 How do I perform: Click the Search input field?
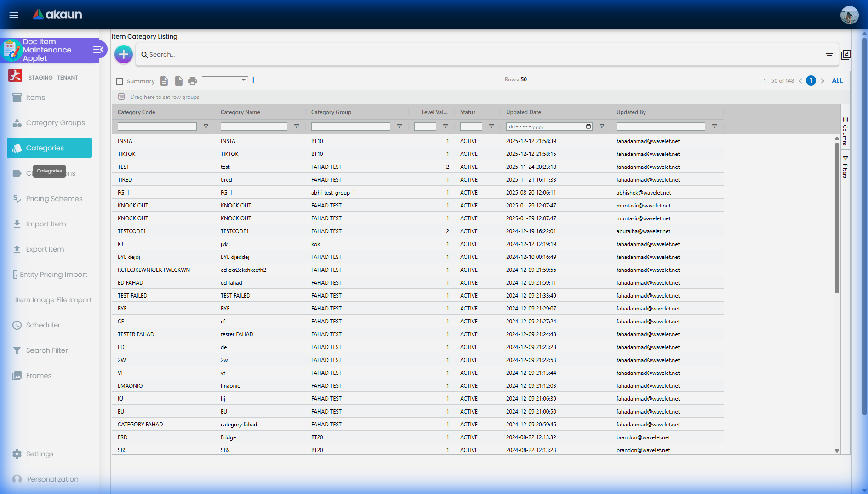tap(483, 55)
